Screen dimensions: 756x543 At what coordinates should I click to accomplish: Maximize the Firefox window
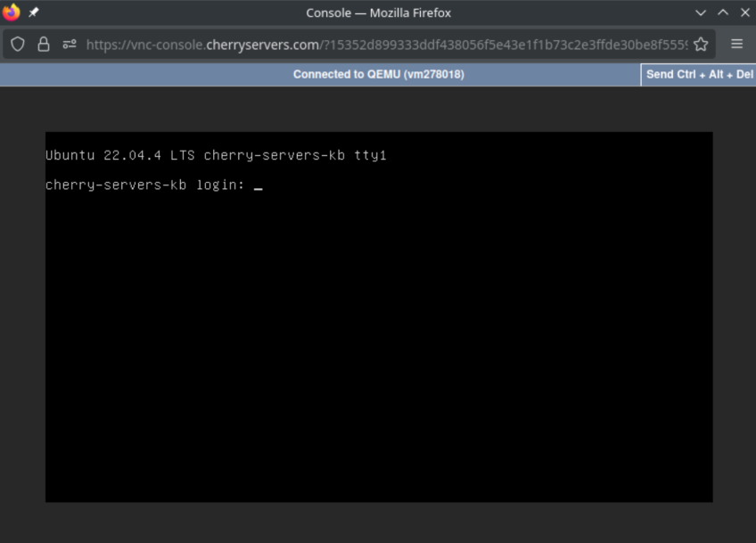723,12
